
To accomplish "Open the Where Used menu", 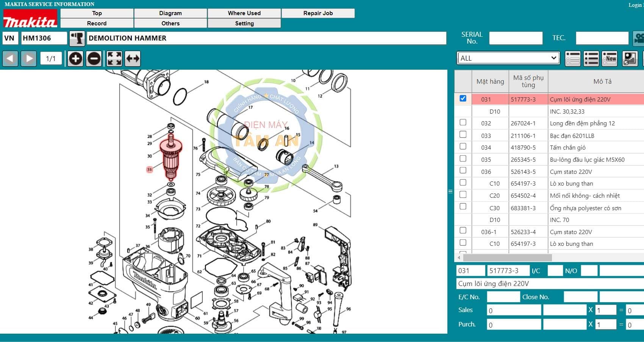I will [244, 13].
